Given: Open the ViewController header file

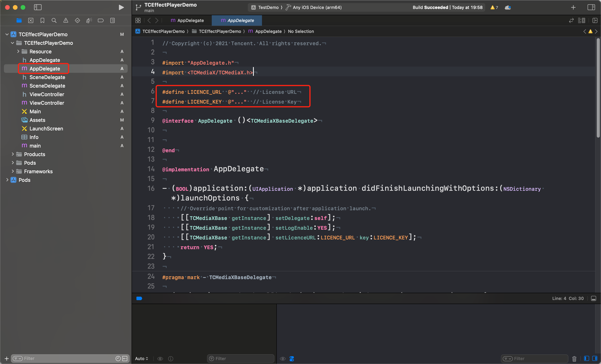Looking at the screenshot, I should tap(66, 94).
